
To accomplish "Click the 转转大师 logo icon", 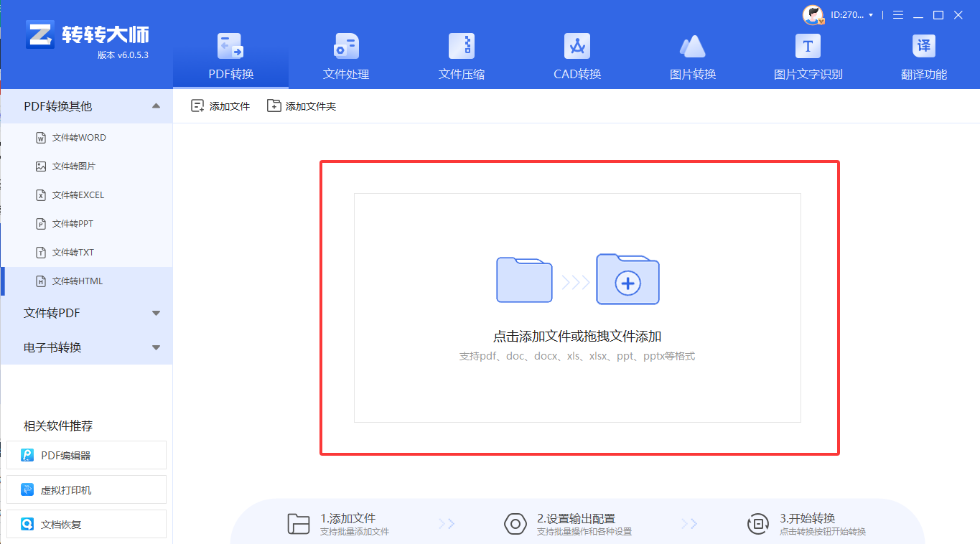I will click(40, 34).
